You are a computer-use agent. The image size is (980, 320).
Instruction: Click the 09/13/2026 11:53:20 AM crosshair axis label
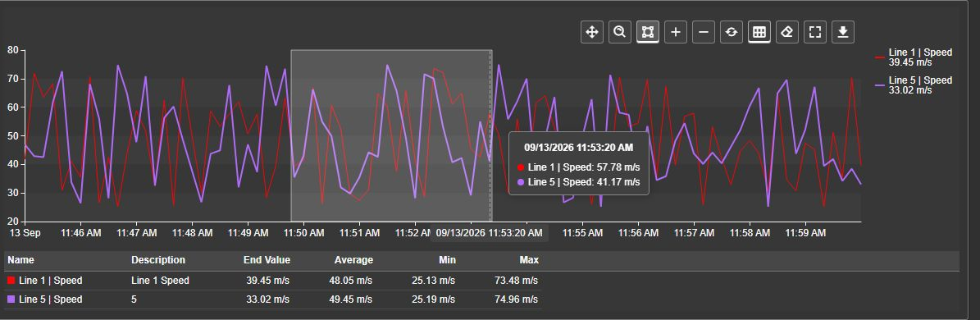[x=490, y=233]
